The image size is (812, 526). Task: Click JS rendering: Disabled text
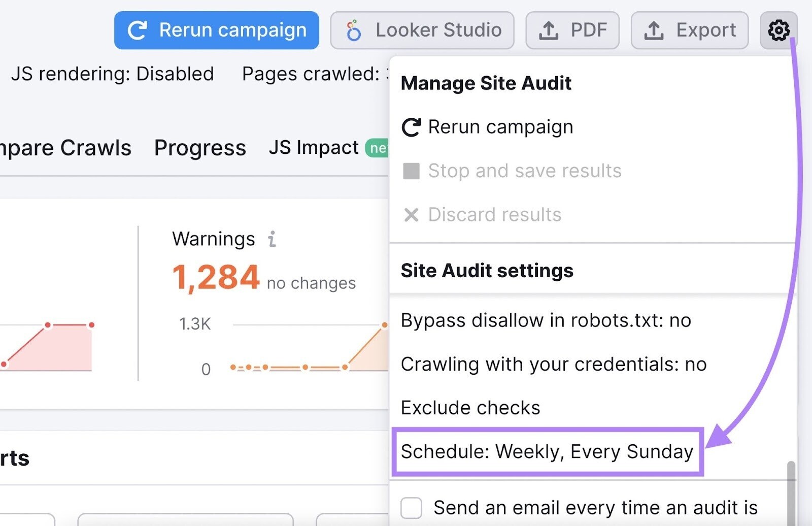click(x=112, y=74)
